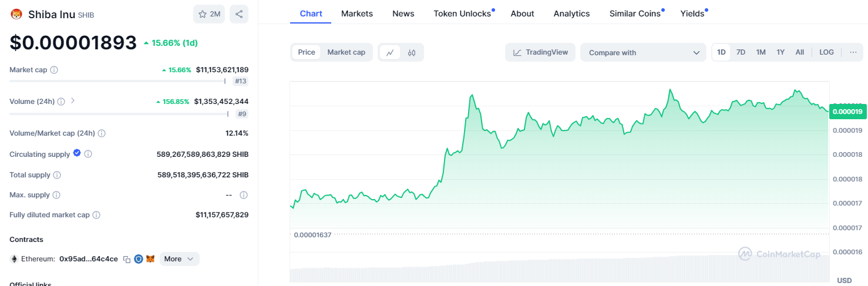Open chart more options ellipsis
This screenshot has height=286, width=868.
(853, 52)
